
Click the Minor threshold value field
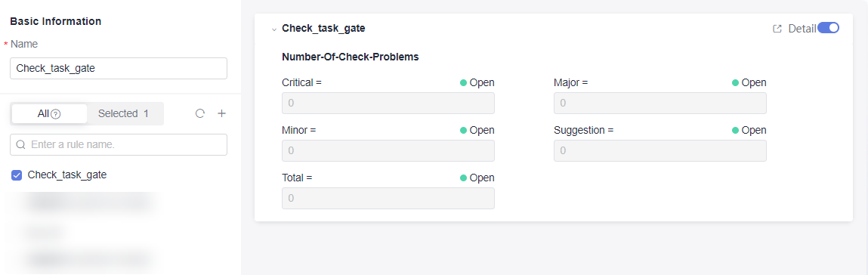388,150
